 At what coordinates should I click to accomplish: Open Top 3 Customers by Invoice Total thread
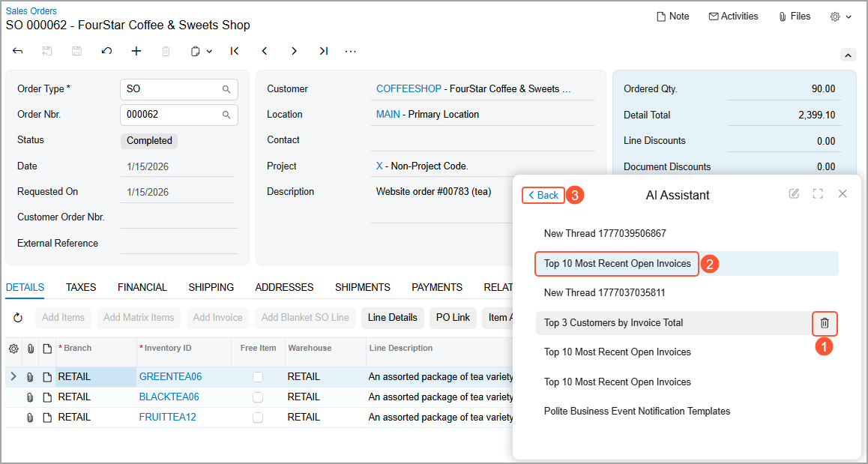tap(613, 323)
